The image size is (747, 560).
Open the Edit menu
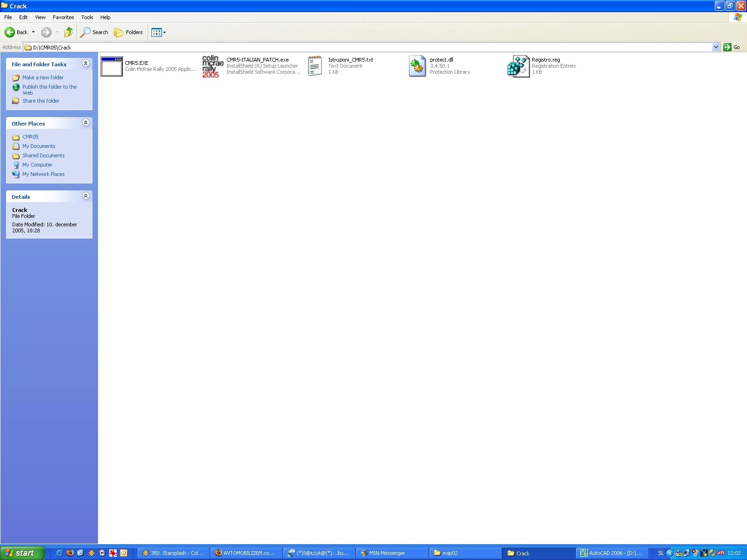[23, 17]
